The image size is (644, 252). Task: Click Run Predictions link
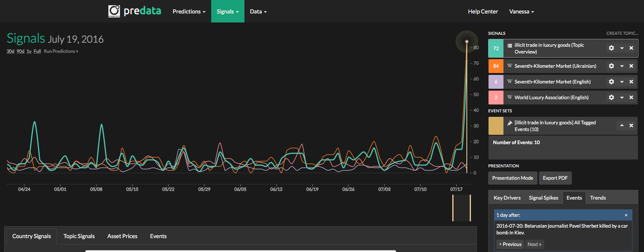61,51
